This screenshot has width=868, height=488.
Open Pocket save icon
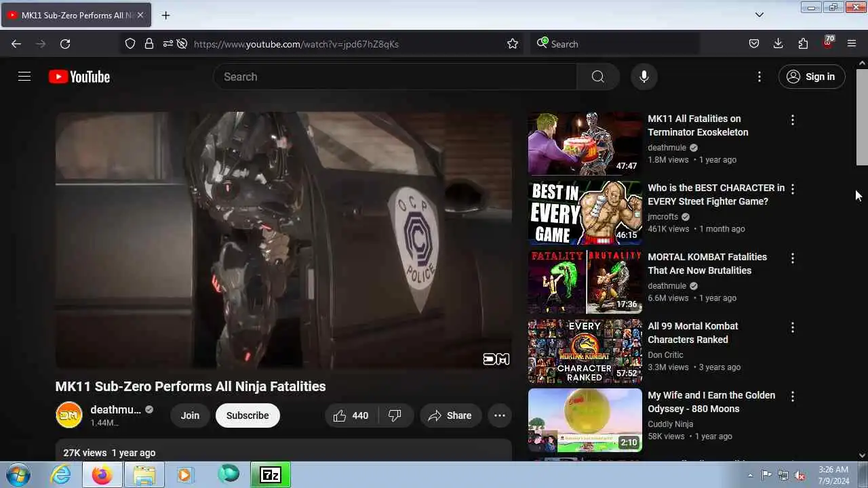(754, 44)
